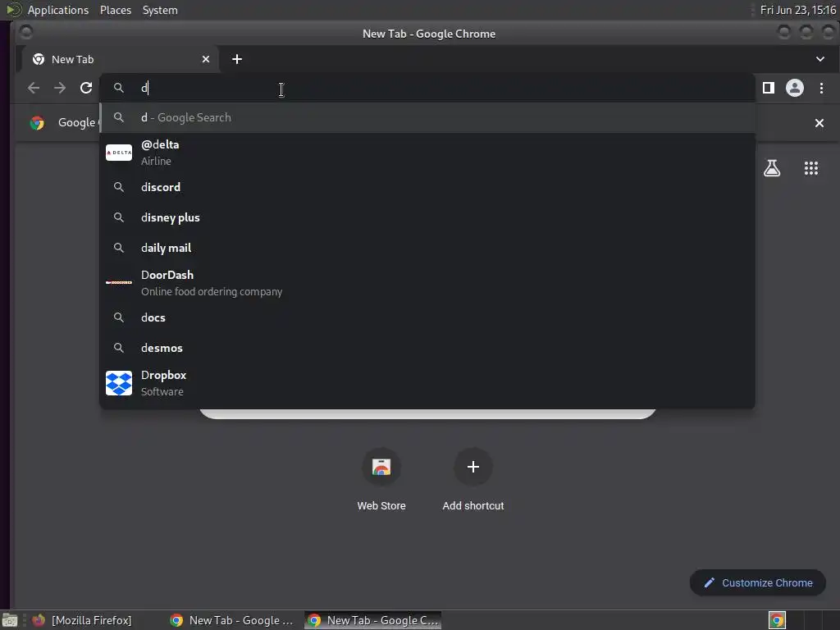Open the Google apps grid
Viewport: 840px width, 630px height.
[810, 168]
